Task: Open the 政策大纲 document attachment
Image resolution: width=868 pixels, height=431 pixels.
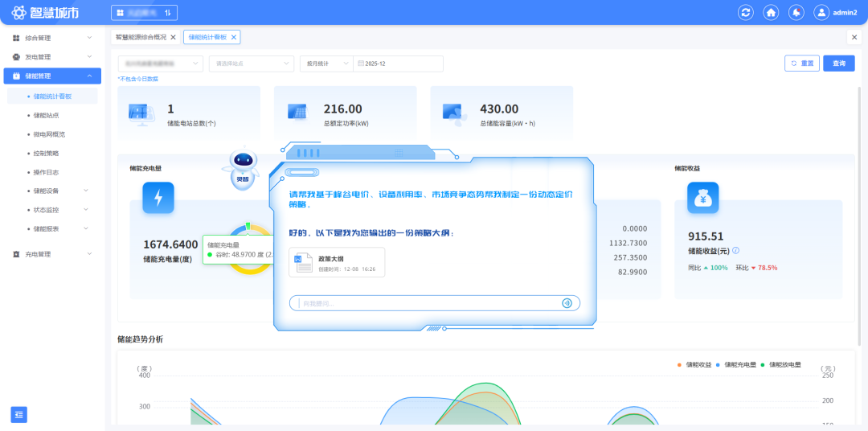Action: pos(337,262)
